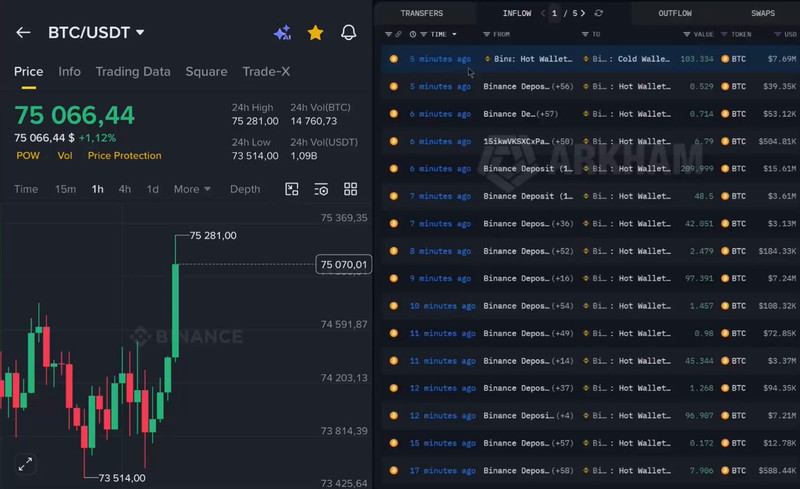This screenshot has width=800, height=489.
Task: Go to next inflow page
Action: [x=584, y=13]
